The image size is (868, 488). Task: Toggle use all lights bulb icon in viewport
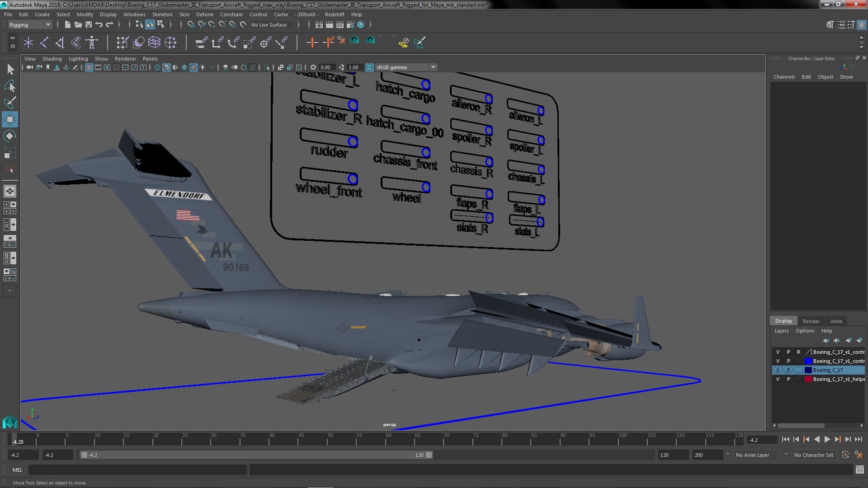pos(203,67)
